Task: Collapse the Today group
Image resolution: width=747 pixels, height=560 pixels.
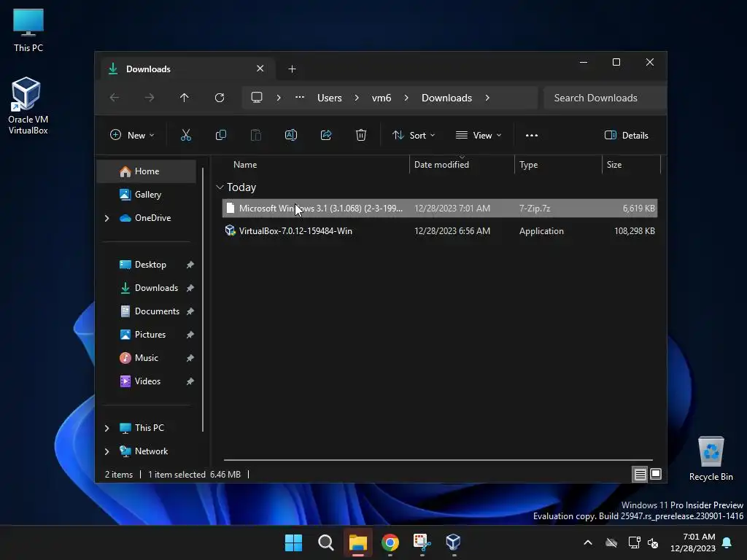Action: (x=220, y=187)
